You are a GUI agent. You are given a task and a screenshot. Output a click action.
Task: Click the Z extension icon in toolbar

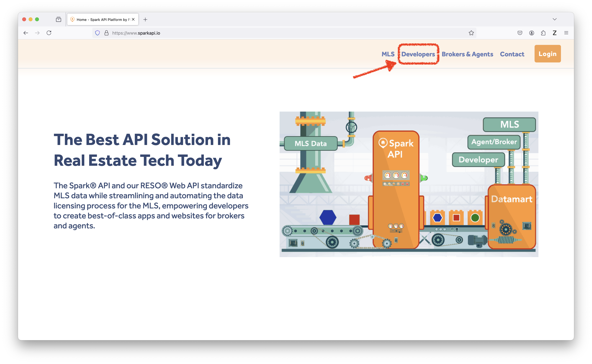(555, 33)
